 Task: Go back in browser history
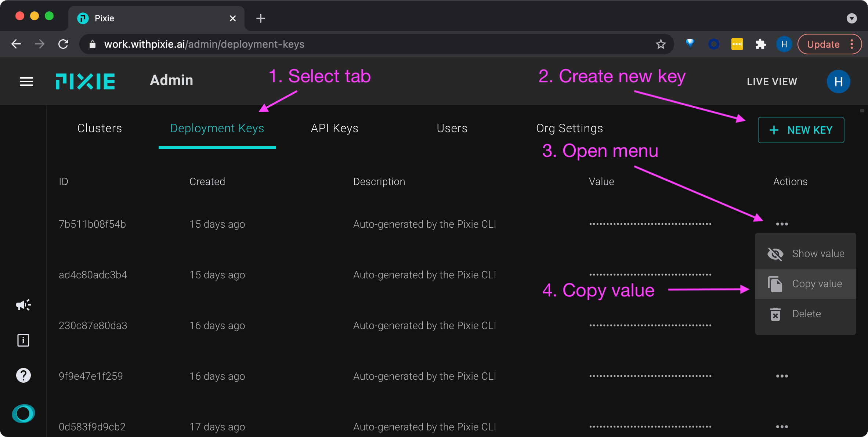(x=16, y=44)
